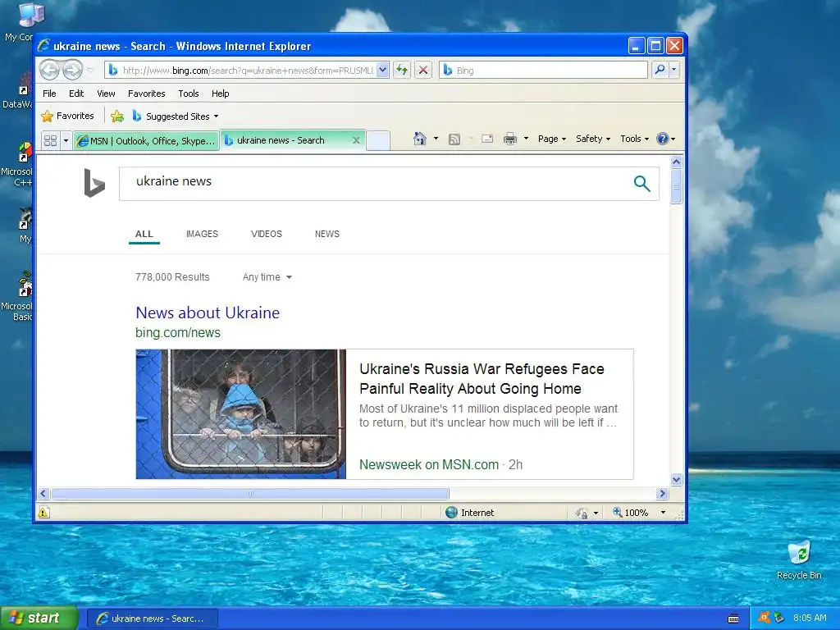The image size is (840, 630).
Task: Select the NEWS search tab
Action: coord(326,234)
